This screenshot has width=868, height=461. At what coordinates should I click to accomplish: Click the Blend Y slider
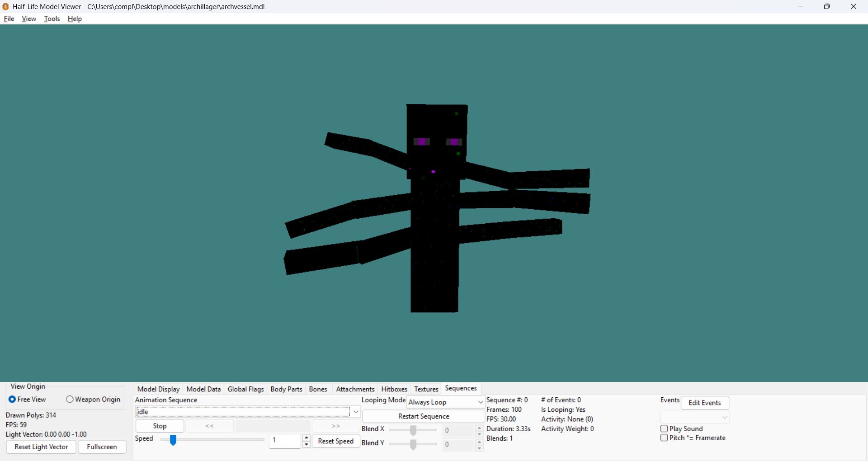(413, 444)
